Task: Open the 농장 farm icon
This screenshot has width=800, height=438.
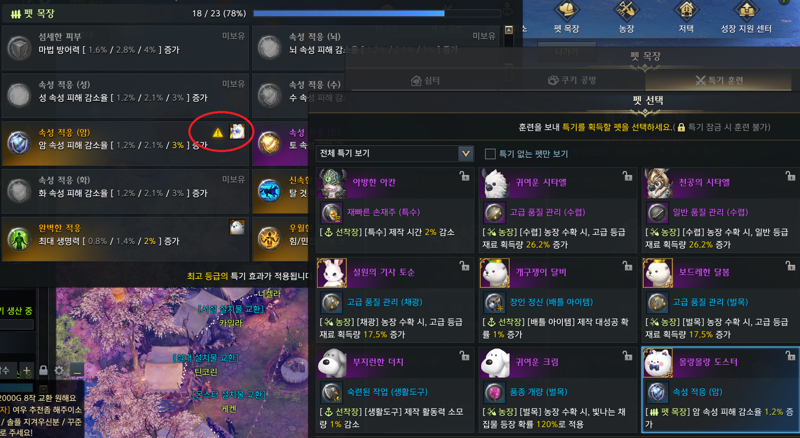Action: 626,16
